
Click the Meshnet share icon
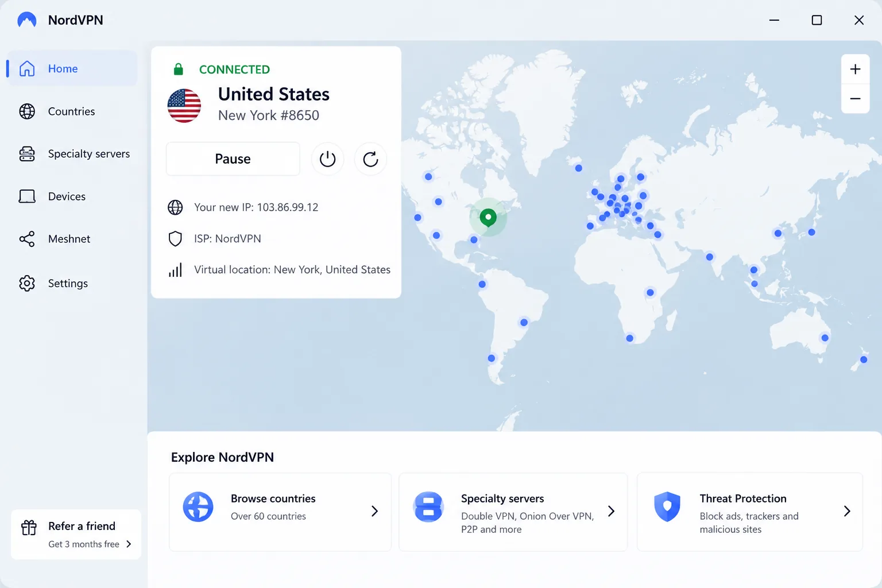pos(27,239)
